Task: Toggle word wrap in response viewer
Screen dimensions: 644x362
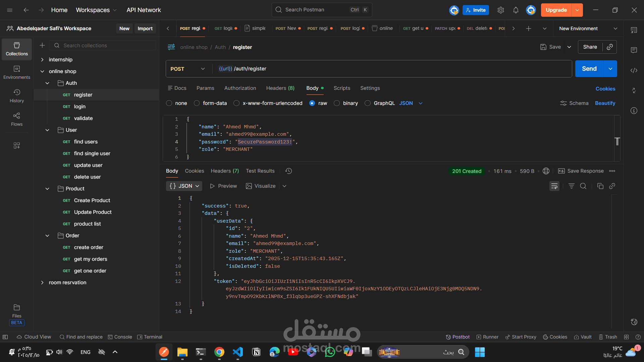Action: (554, 186)
